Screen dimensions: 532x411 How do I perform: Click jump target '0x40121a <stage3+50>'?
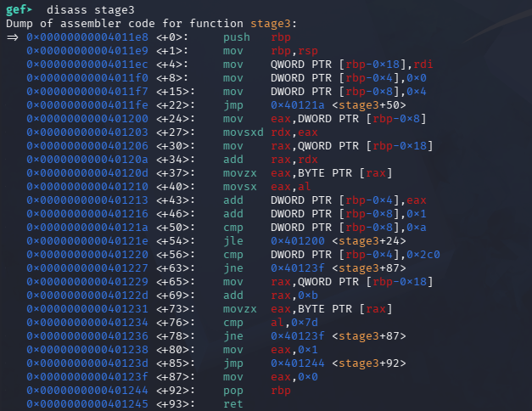tap(339, 105)
